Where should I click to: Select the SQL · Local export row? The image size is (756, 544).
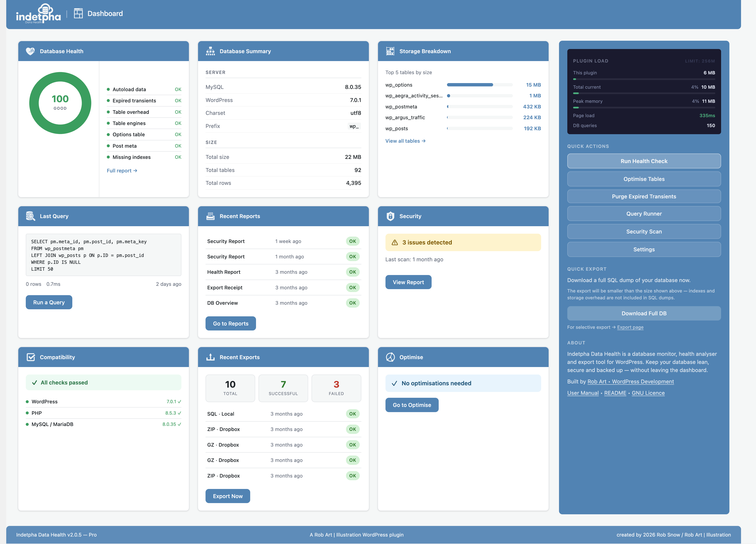[283, 414]
